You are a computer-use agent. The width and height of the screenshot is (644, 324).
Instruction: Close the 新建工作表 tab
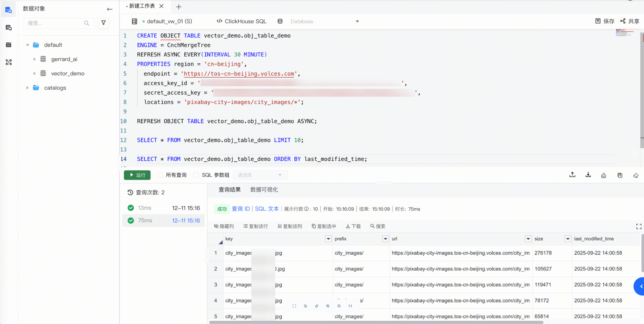tap(161, 6)
